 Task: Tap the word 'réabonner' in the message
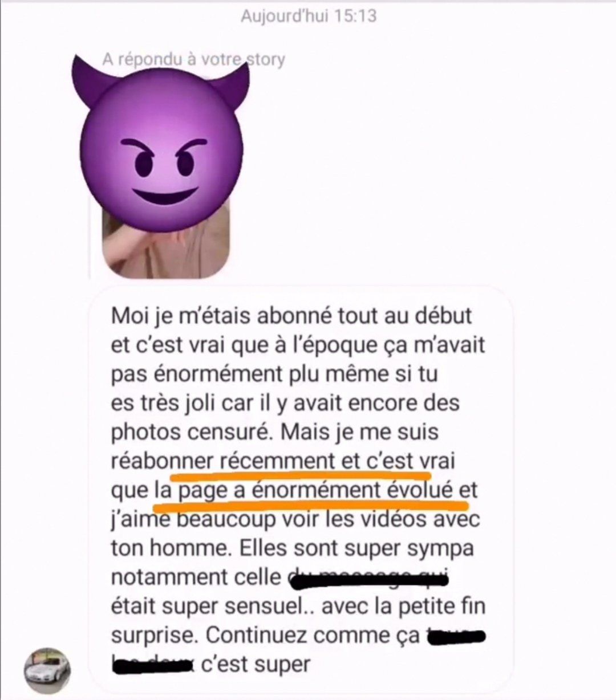click(x=162, y=461)
